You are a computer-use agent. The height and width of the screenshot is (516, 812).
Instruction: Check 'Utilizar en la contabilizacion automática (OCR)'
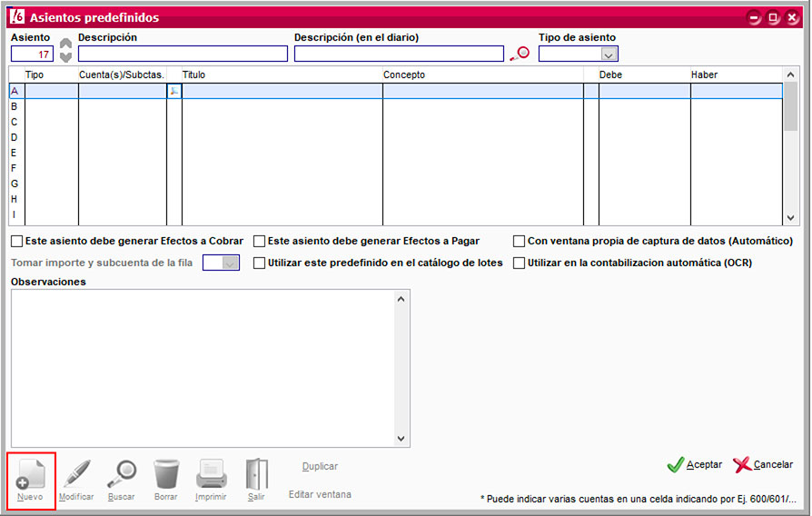coord(519,263)
